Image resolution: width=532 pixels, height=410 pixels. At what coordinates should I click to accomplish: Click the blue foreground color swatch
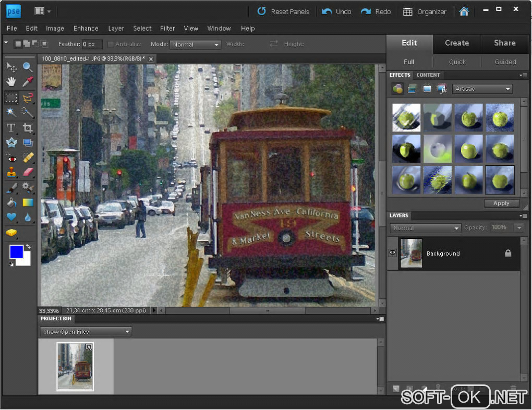pos(16,252)
